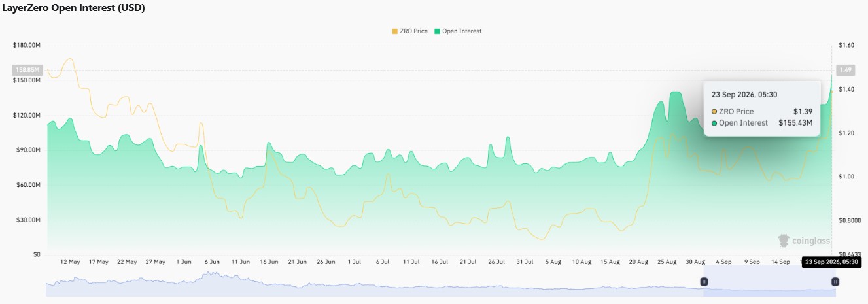Toggle ZRO Price legend series

(409, 31)
